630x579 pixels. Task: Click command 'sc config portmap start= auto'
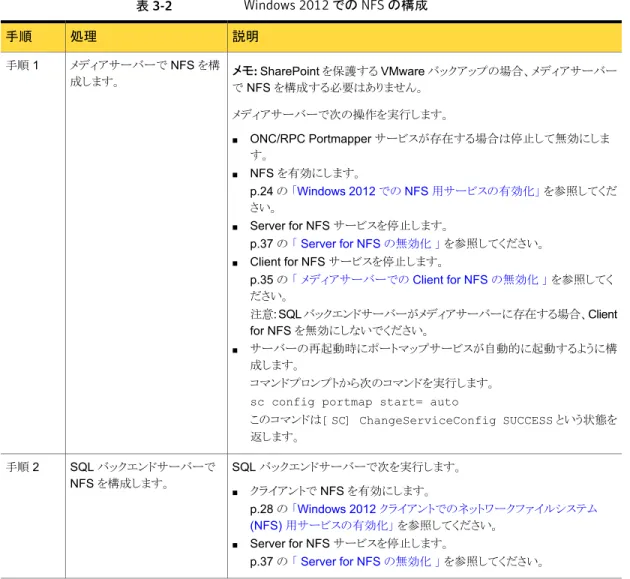pos(354,402)
